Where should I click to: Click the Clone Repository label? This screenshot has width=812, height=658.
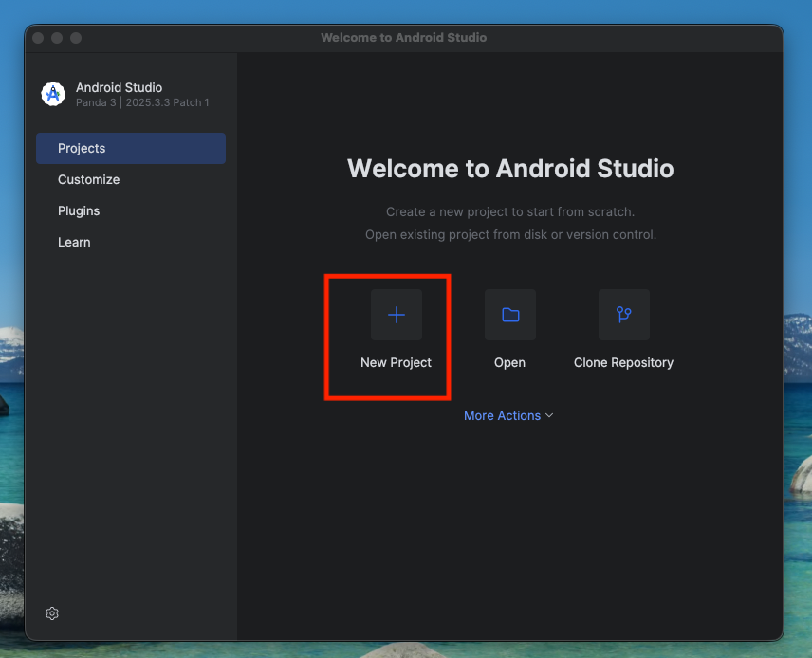click(623, 362)
